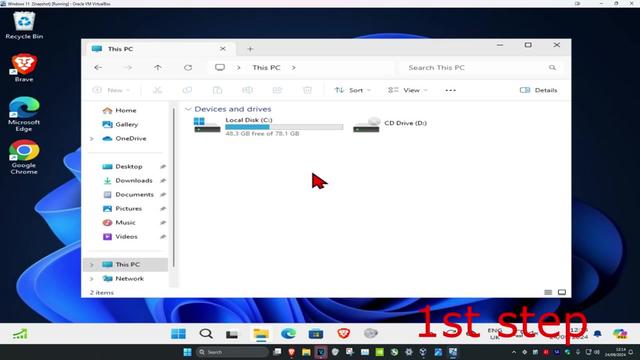
Task: Select the Google Chrome desktop shortcut
Action: [24, 157]
